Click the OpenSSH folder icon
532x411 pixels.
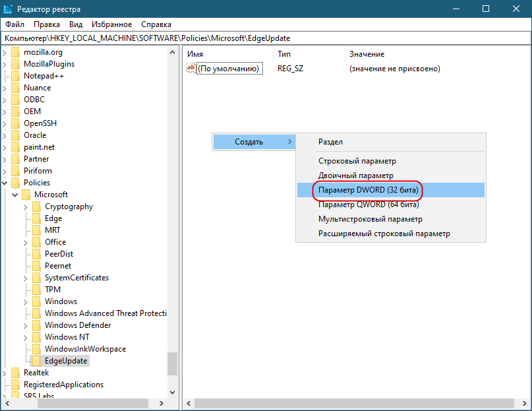coord(15,123)
